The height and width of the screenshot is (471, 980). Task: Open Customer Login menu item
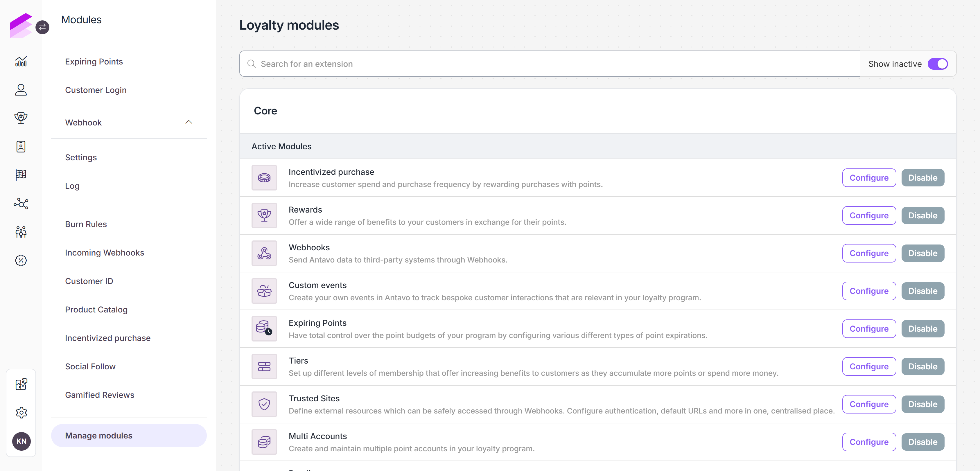96,90
